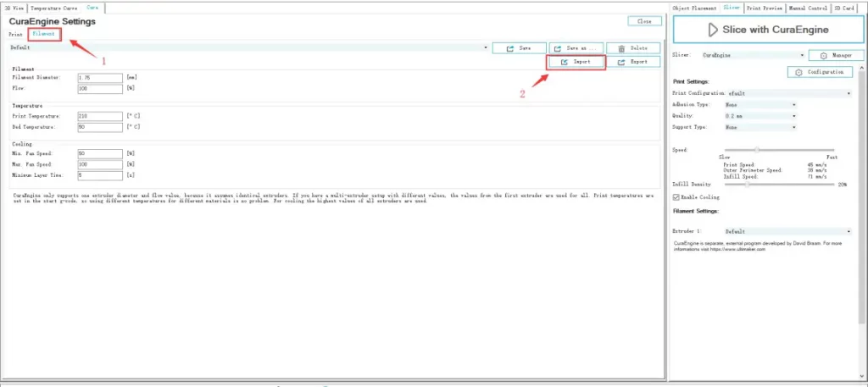The image size is (868, 387).
Task: Change the Minimum Layer Time field
Action: (100, 176)
